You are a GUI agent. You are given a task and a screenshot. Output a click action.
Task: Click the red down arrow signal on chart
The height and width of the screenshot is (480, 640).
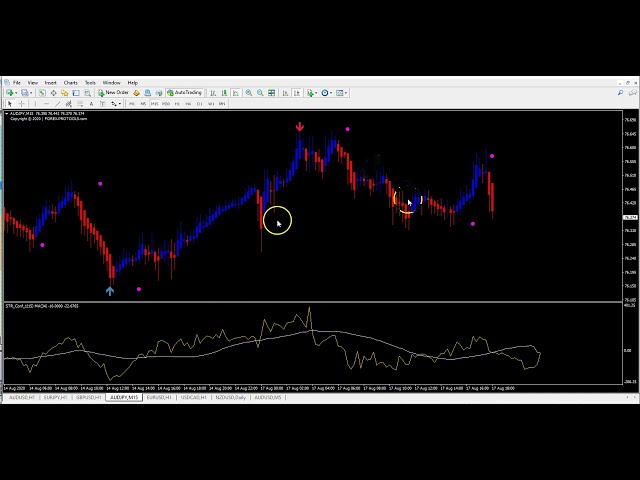tap(300, 127)
